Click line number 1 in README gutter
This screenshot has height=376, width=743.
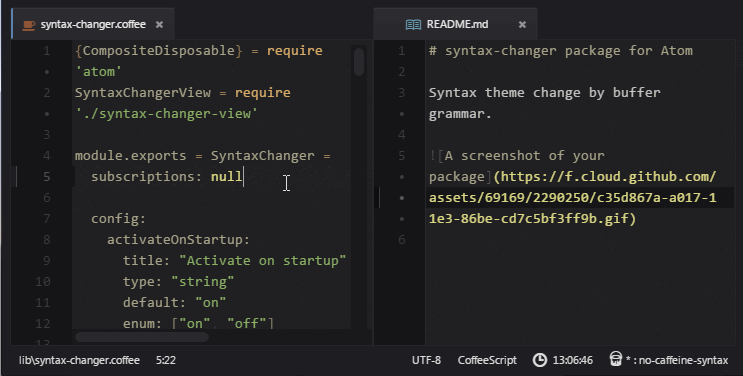coord(401,51)
